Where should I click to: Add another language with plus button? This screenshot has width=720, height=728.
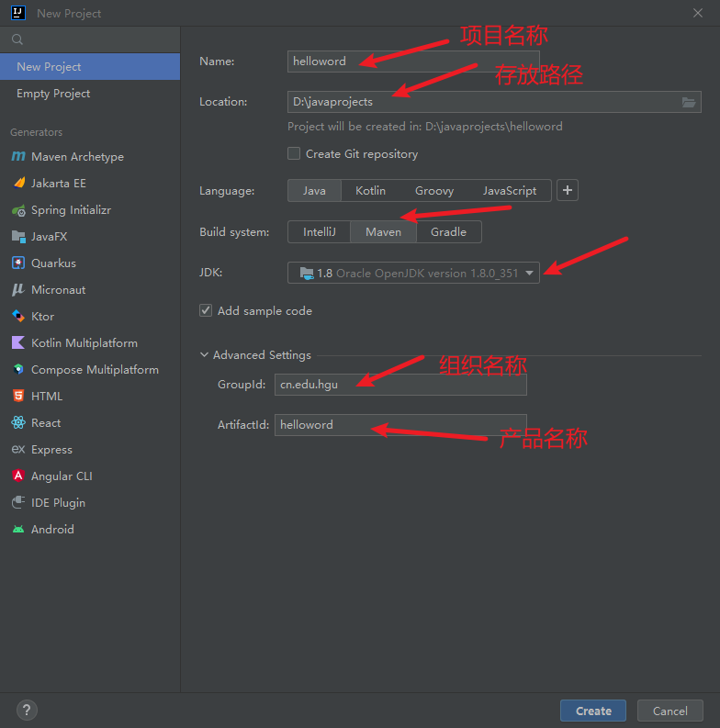(x=568, y=190)
